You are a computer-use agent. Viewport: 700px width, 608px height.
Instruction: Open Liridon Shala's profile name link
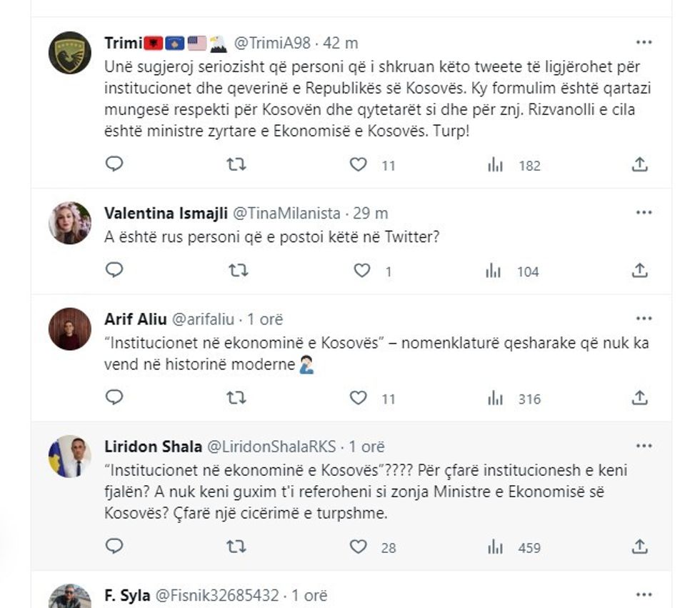tap(151, 447)
